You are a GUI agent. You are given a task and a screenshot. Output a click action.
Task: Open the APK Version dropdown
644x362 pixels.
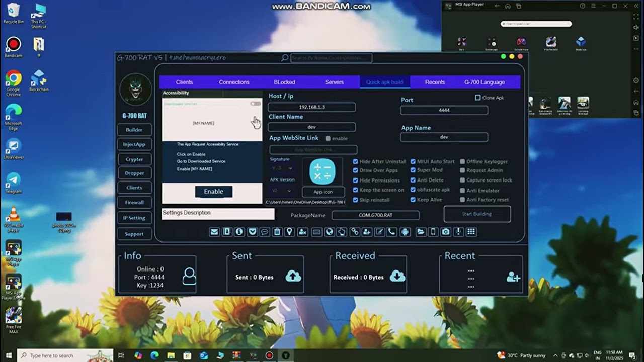coord(282,191)
